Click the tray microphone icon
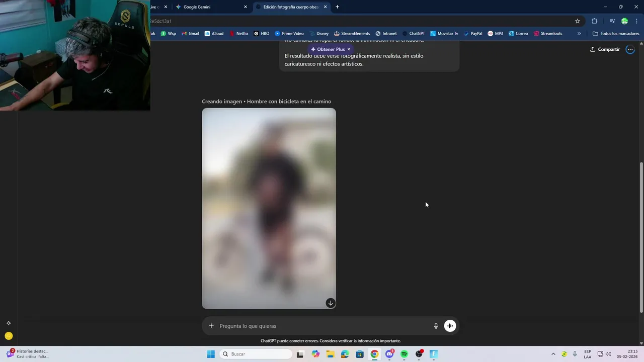 (x=575, y=354)
